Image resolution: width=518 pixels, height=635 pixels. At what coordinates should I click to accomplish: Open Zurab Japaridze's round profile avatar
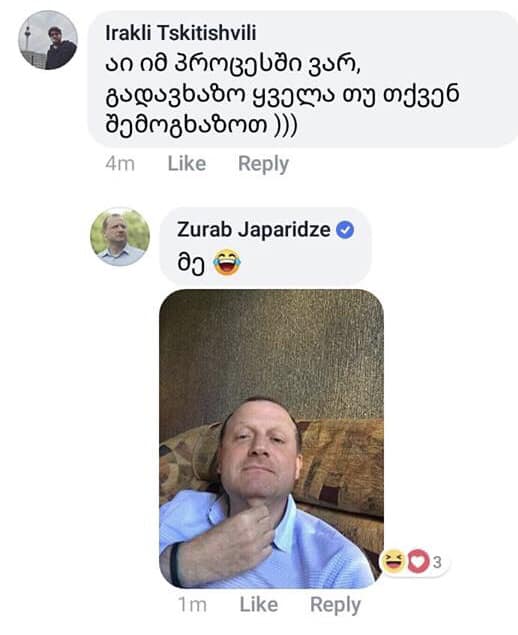point(120,237)
